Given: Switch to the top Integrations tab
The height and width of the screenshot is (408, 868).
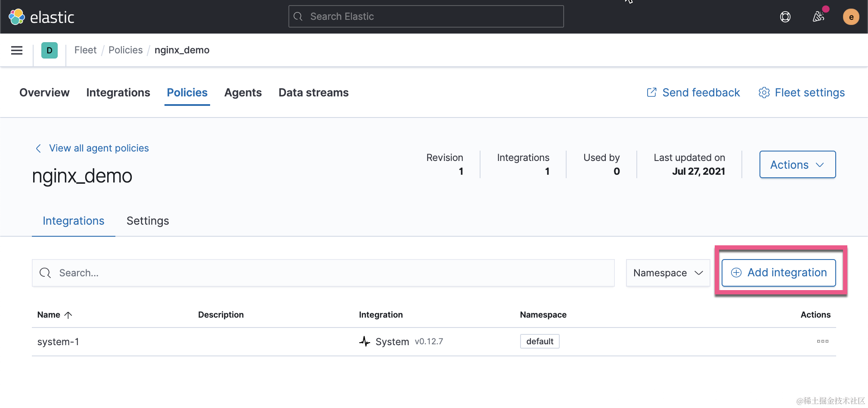Looking at the screenshot, I should pyautogui.click(x=118, y=93).
